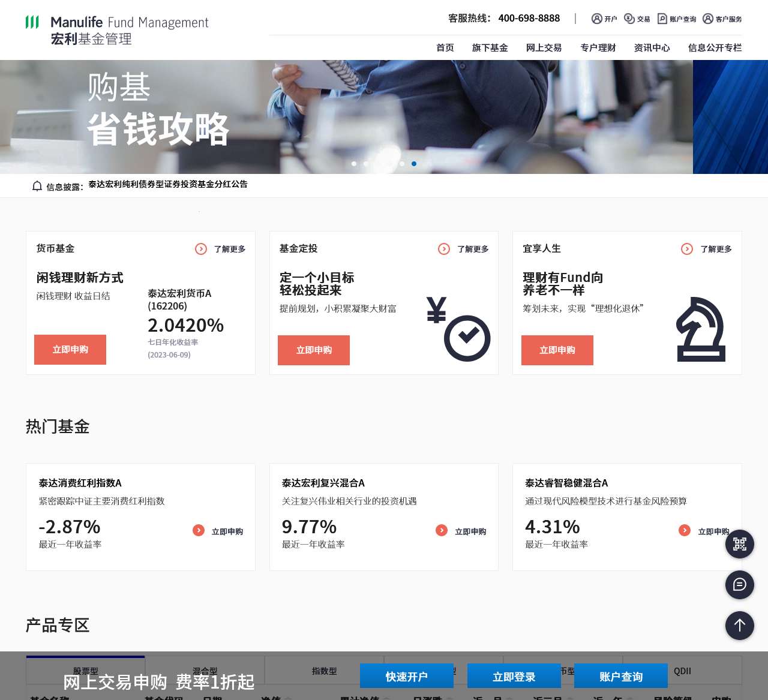The width and height of the screenshot is (768, 700).
Task: Open the floating chat message button
Action: [740, 585]
